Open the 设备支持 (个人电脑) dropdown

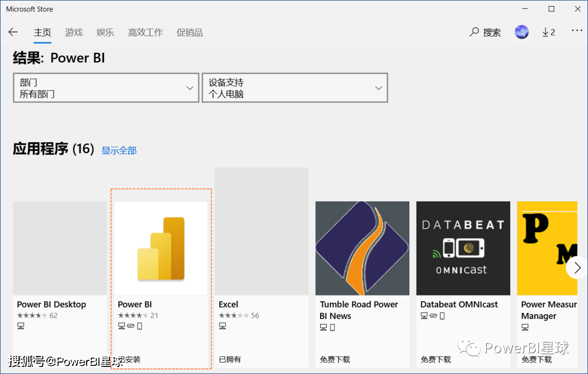click(295, 88)
